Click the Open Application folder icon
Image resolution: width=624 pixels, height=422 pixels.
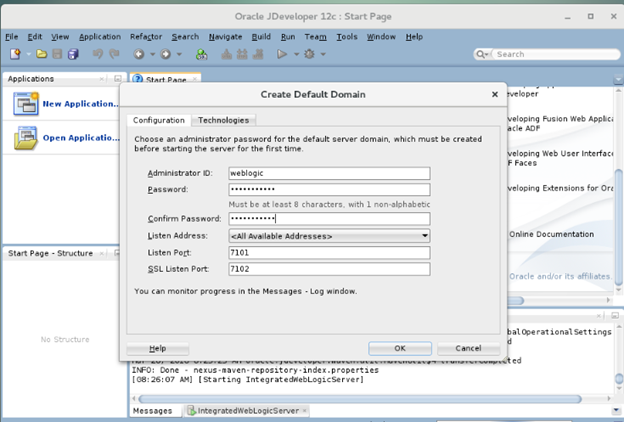pyautogui.click(x=25, y=138)
